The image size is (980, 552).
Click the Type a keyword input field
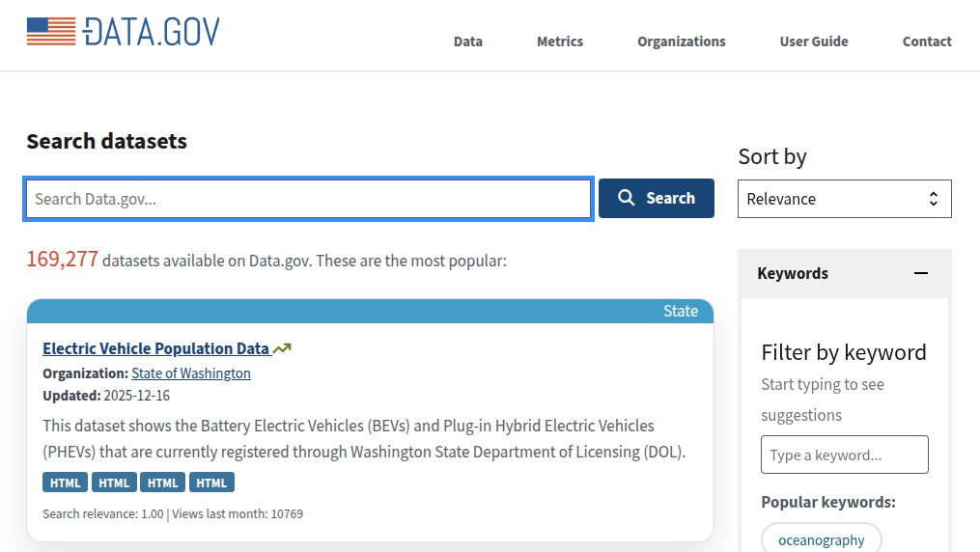[845, 455]
